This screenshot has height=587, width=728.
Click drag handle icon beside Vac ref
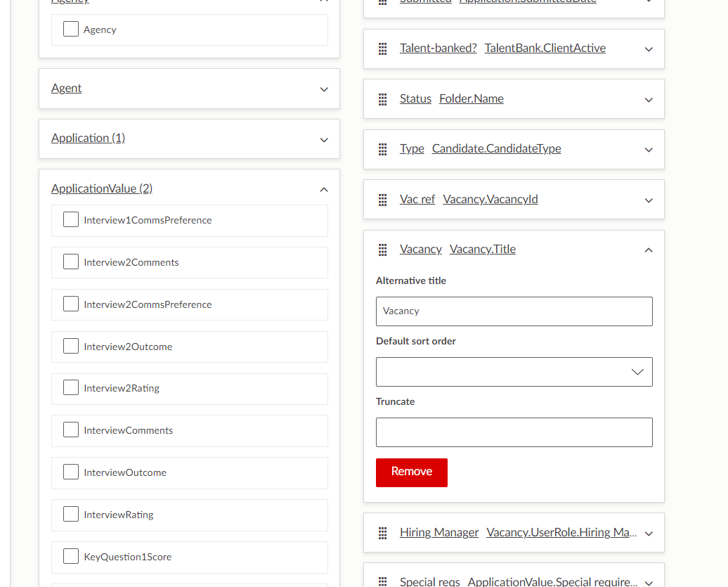[383, 200]
